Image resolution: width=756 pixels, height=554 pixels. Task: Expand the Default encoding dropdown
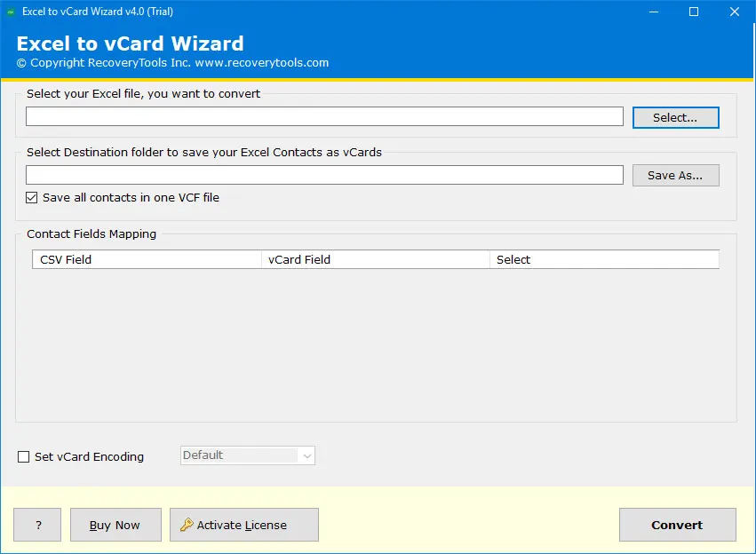[307, 455]
